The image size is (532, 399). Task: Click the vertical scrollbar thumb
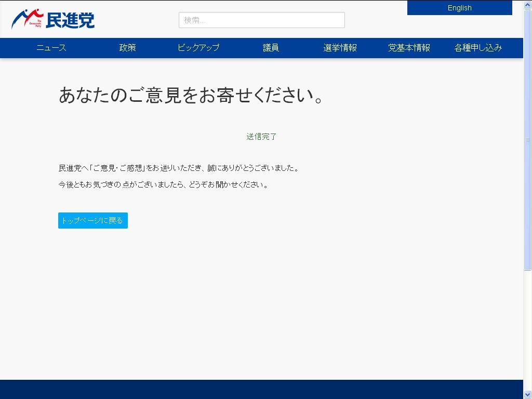click(527, 139)
